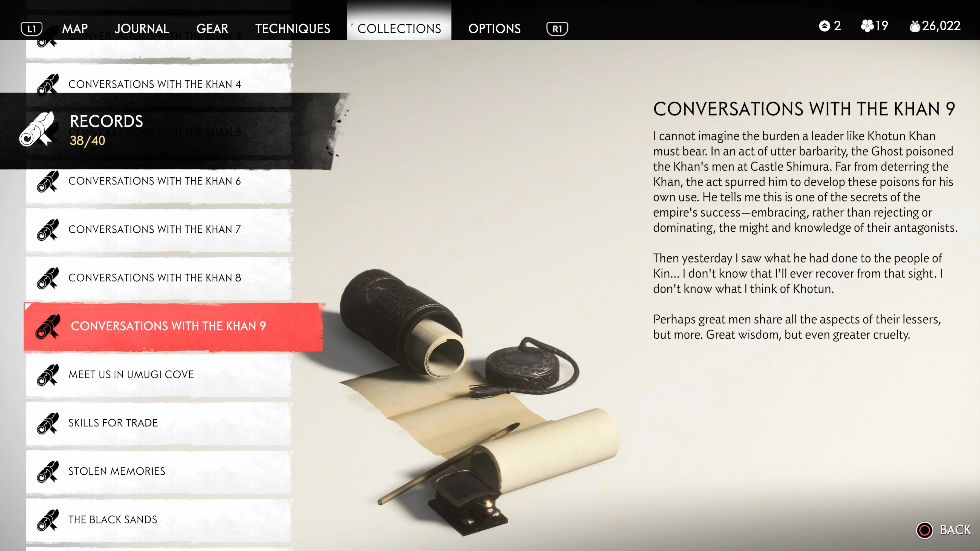Open Conversations with the Khan 7 record
The width and height of the screenshot is (980, 551).
[x=159, y=230]
